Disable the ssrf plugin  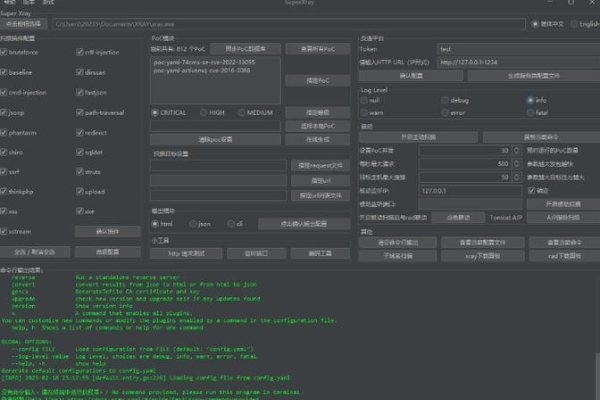coord(3,172)
